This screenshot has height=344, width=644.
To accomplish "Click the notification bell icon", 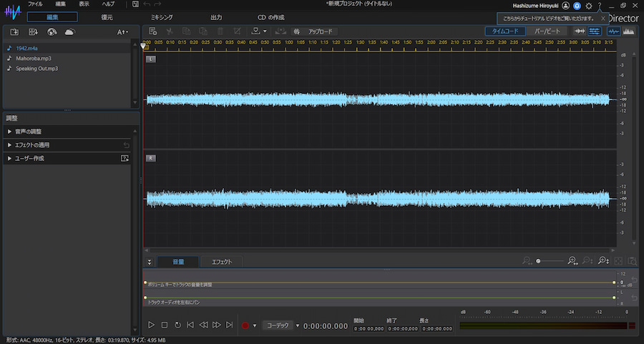I will pos(577,5).
